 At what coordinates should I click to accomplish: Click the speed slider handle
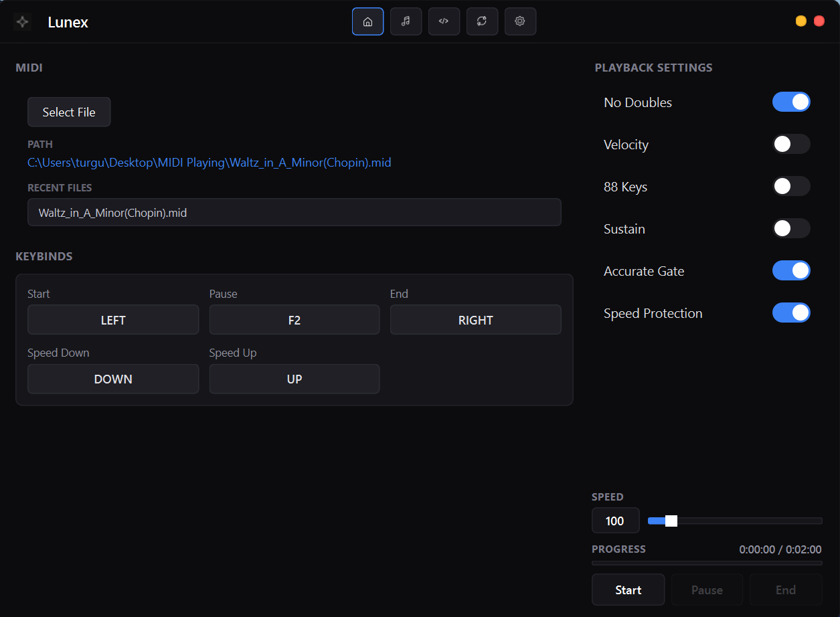pyautogui.click(x=671, y=521)
